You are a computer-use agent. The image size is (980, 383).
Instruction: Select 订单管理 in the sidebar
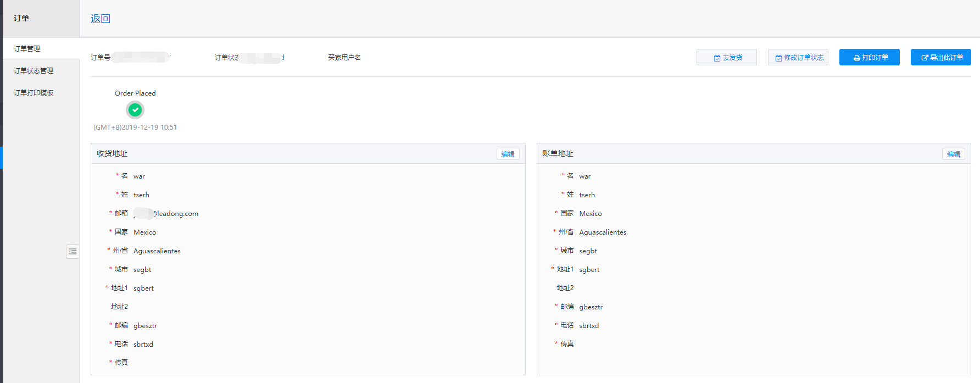click(27, 48)
